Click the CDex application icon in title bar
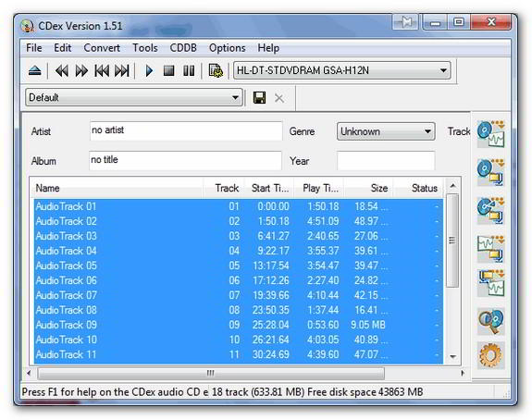 [x=27, y=26]
